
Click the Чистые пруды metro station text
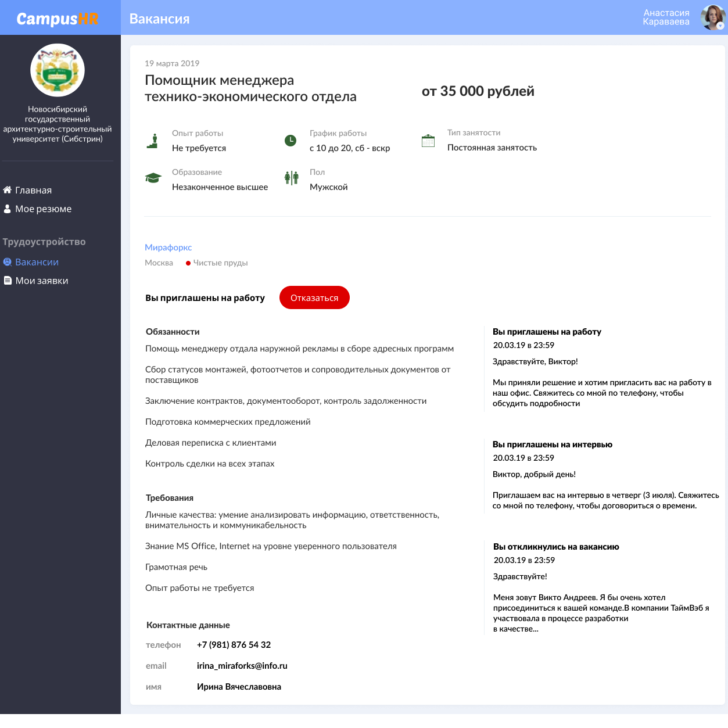click(220, 263)
